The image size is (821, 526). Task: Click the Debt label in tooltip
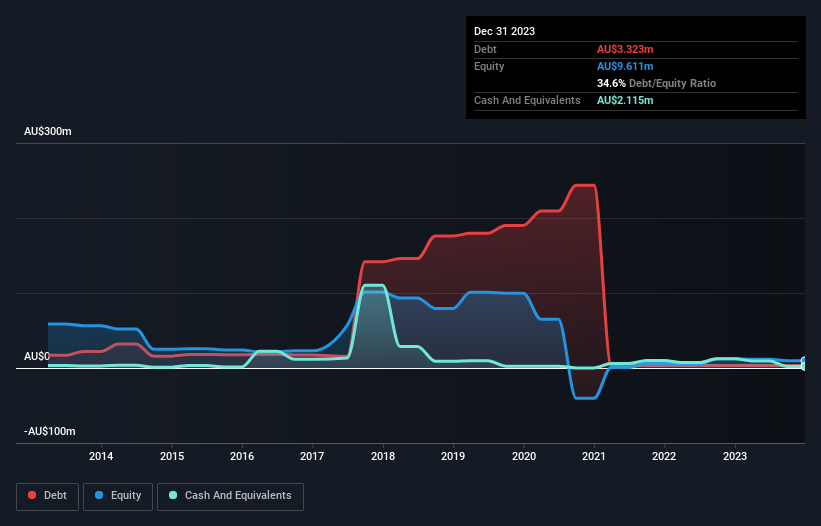pos(485,49)
